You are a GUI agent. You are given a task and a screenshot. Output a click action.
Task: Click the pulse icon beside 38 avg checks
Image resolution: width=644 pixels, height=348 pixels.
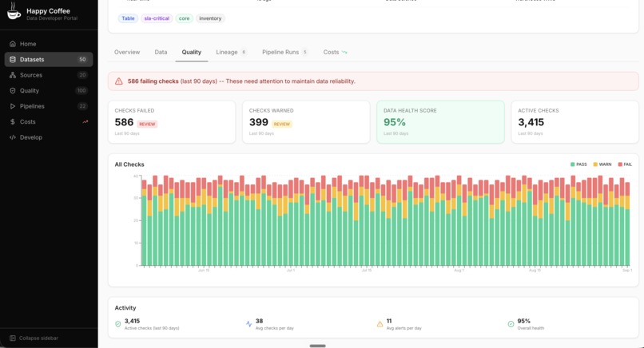coord(249,324)
